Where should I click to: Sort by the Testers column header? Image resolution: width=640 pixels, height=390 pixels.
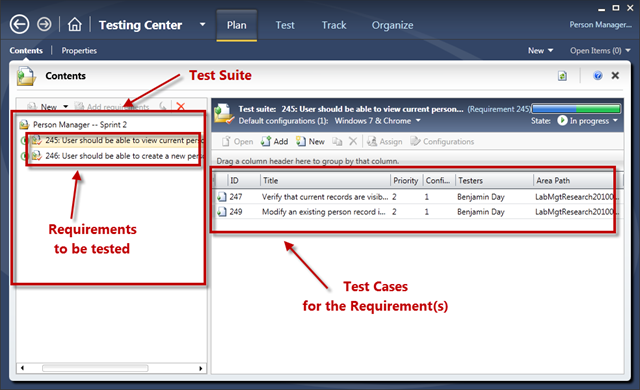[494, 180]
